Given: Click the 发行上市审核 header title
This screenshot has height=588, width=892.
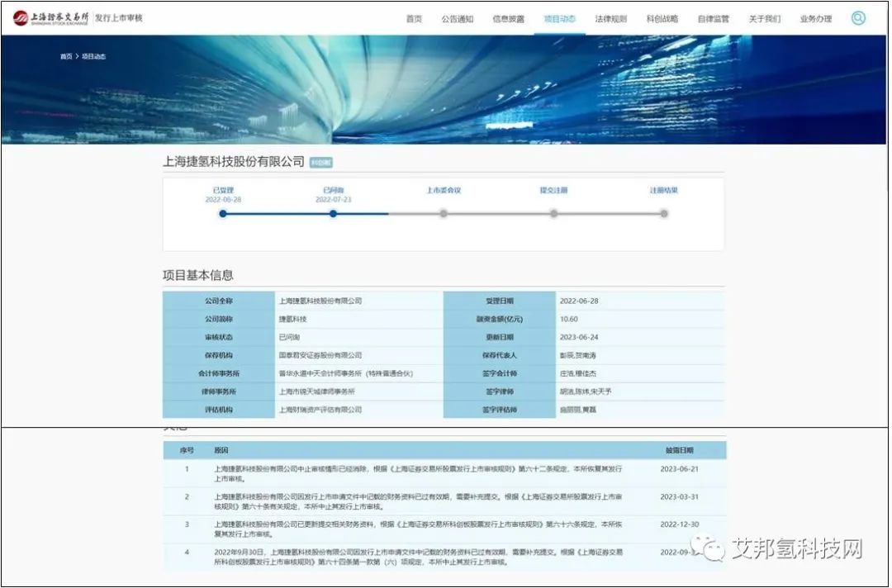Looking at the screenshot, I should (x=119, y=18).
